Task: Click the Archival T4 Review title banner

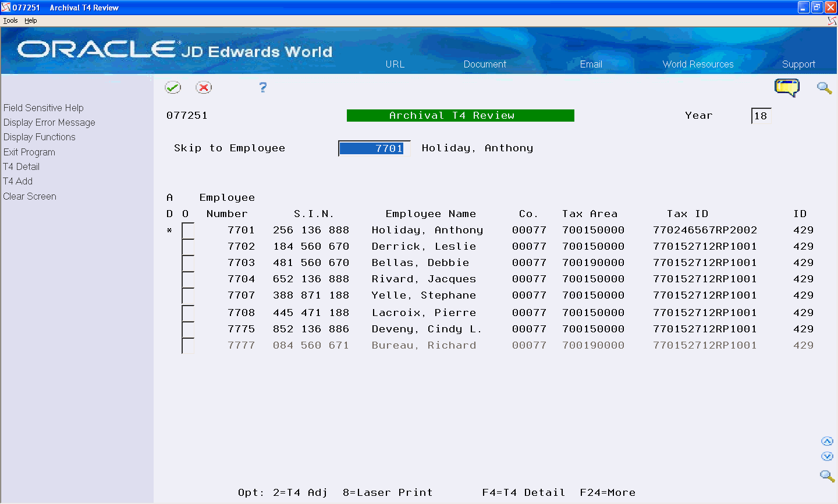Action: (x=460, y=116)
